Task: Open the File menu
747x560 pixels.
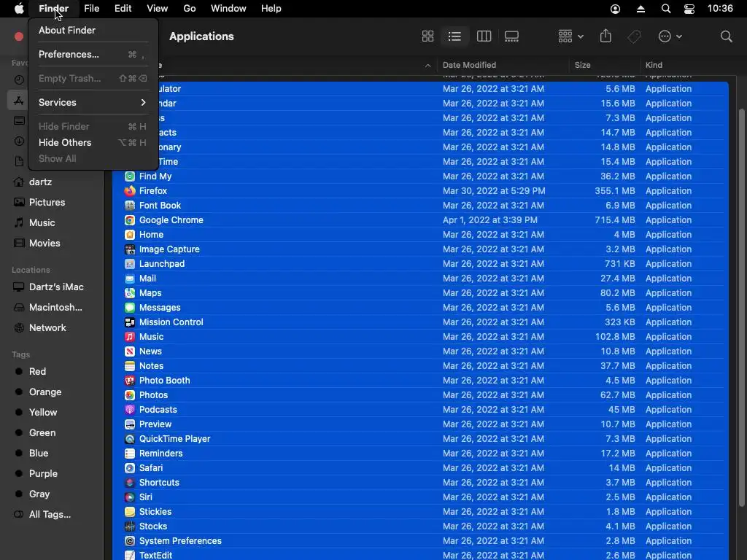Action: coord(91,9)
